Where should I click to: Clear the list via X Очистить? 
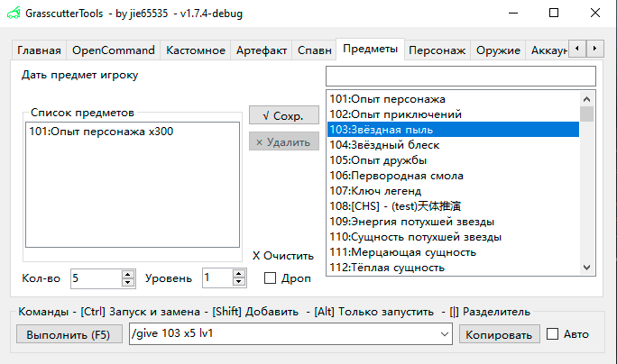click(282, 256)
